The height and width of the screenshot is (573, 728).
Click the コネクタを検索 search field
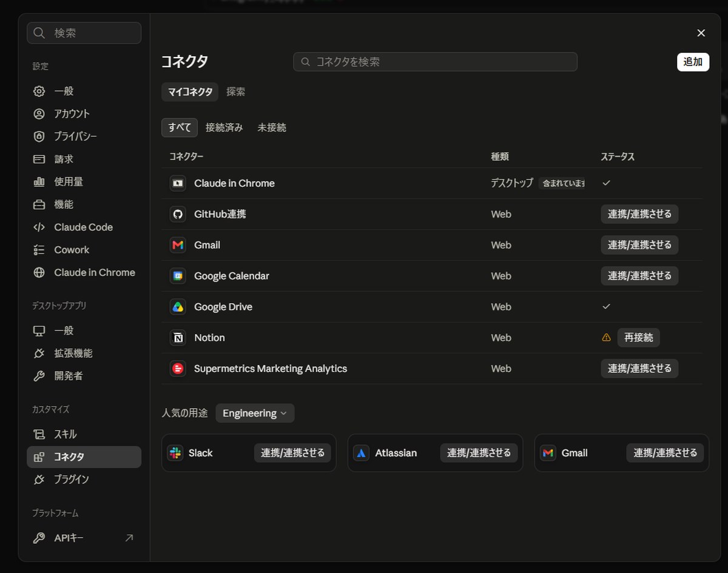coord(435,62)
